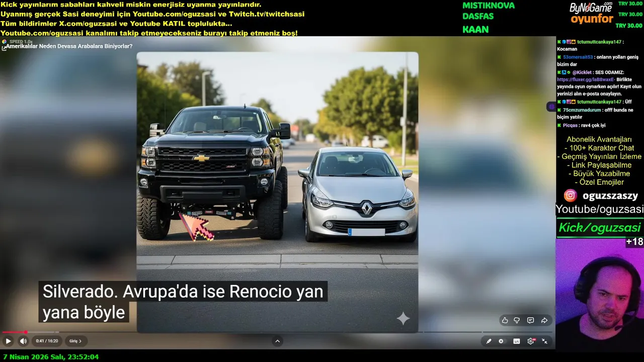Click the 'oguzszaszy' Instagram handle
The height and width of the screenshot is (362, 644).
coord(610,196)
